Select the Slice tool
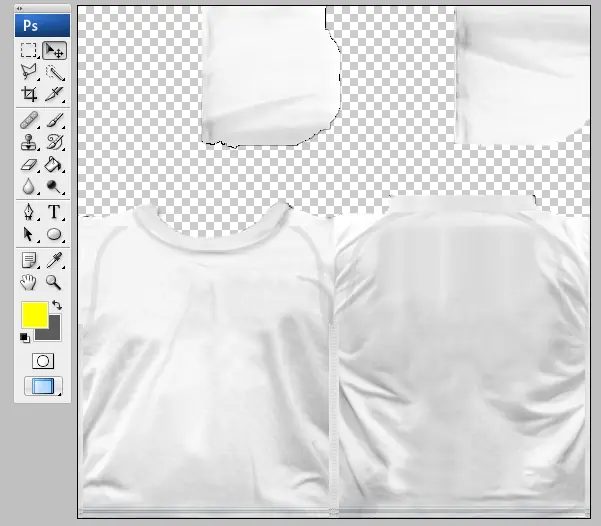Viewport: 601px width, 526px height. coord(54,94)
